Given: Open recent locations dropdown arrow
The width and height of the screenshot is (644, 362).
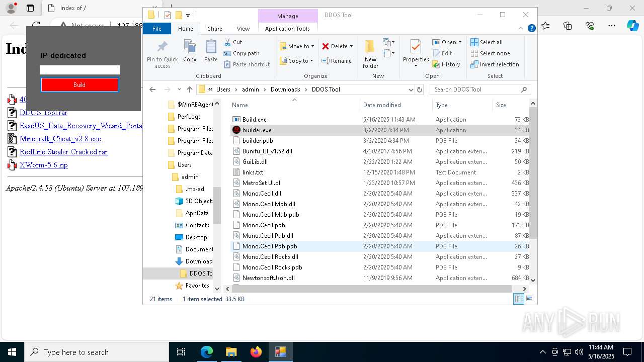Looking at the screenshot, I should (x=179, y=89).
